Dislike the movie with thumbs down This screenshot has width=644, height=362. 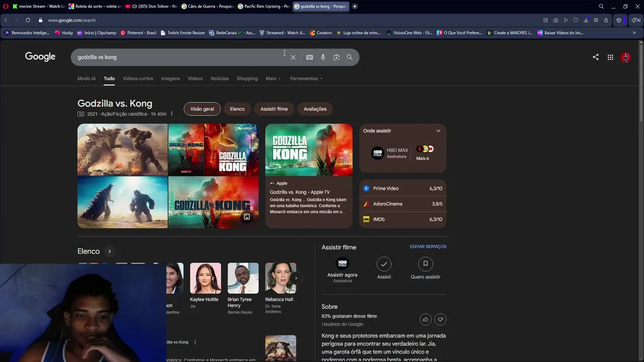pos(440,319)
